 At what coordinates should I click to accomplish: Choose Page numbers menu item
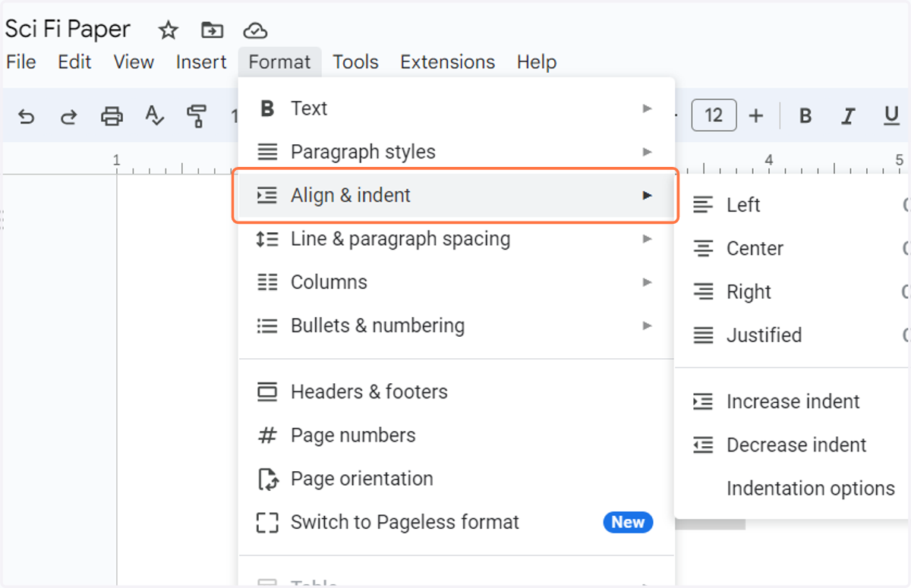pyautogui.click(x=456, y=435)
